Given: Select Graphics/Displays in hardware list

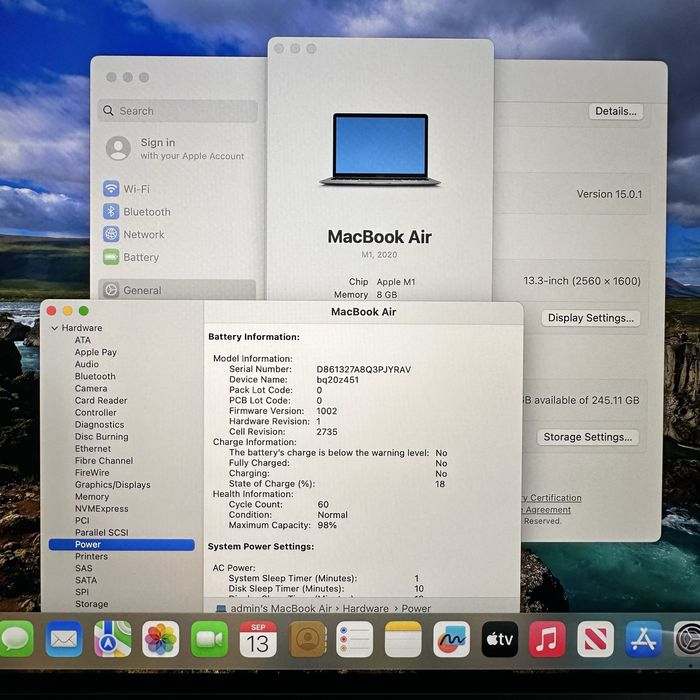Looking at the screenshot, I should pos(112,484).
